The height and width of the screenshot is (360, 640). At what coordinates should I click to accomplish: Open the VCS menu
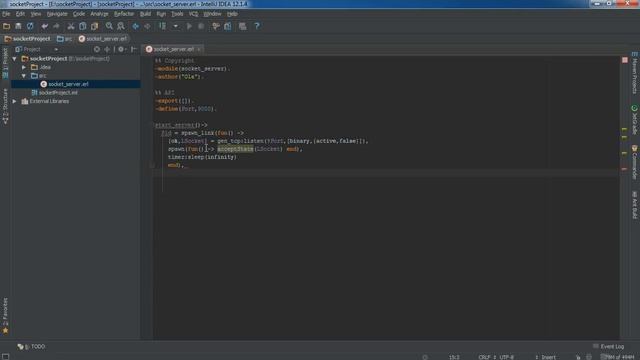(x=193, y=14)
